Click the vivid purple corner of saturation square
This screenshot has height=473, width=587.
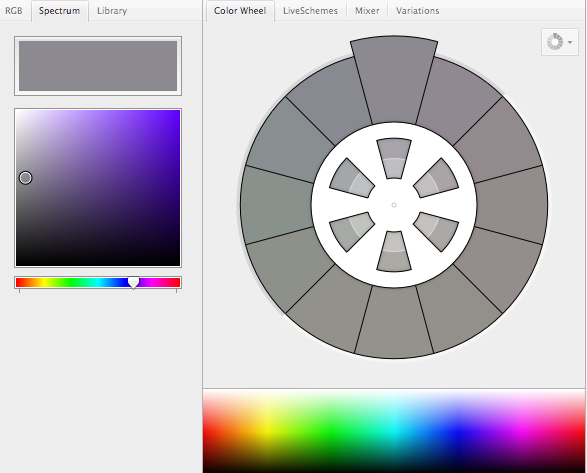177,113
